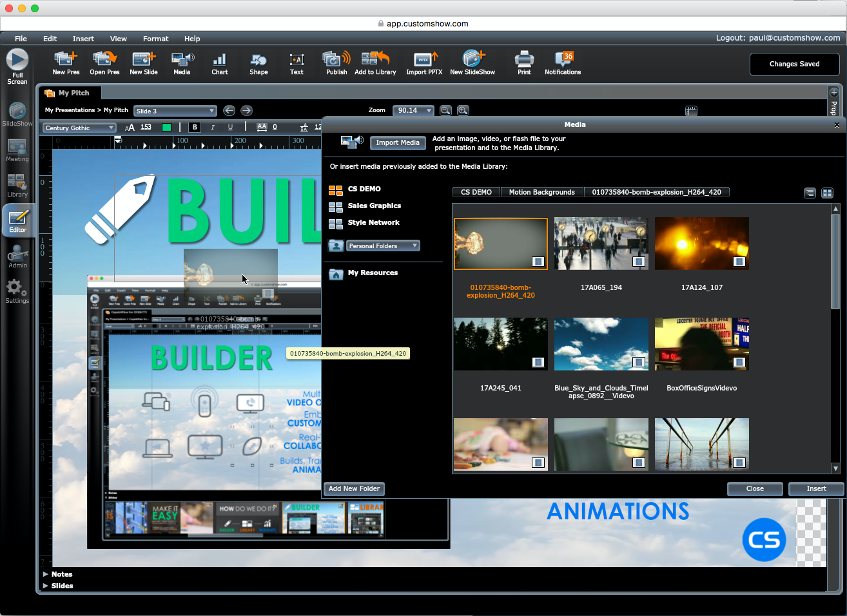The height and width of the screenshot is (616, 847).
Task: Click the font size value 153
Action: coord(146,127)
